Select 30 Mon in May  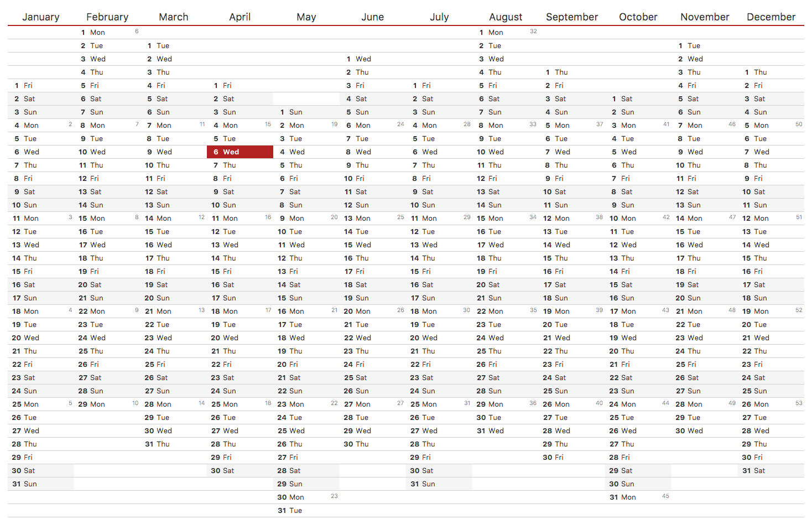pyautogui.click(x=306, y=497)
